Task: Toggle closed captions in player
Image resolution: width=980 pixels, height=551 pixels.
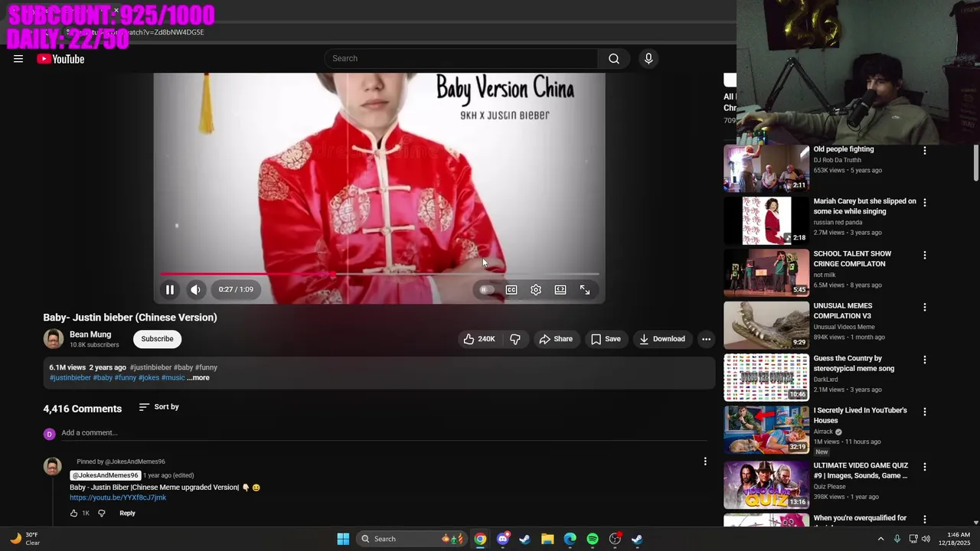Action: [x=511, y=290]
